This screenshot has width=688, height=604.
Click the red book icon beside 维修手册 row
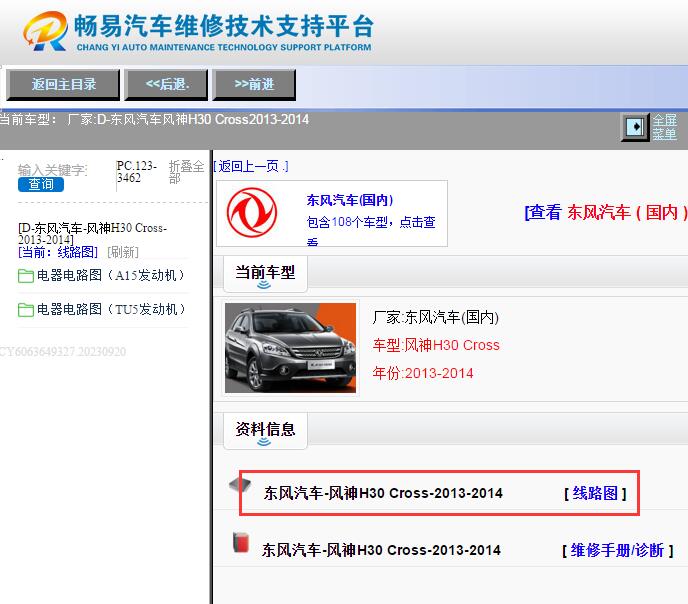coord(240,543)
